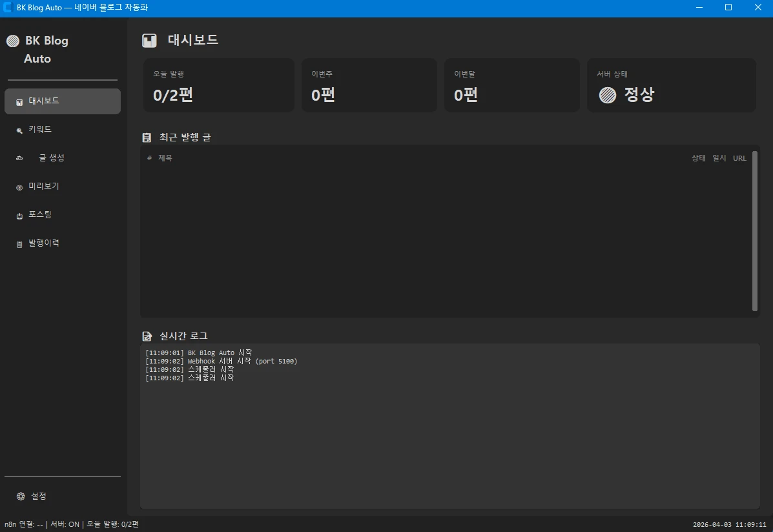The height and width of the screenshot is (532, 773).
Task: Click the date-time in status bar
Action: (x=730, y=525)
